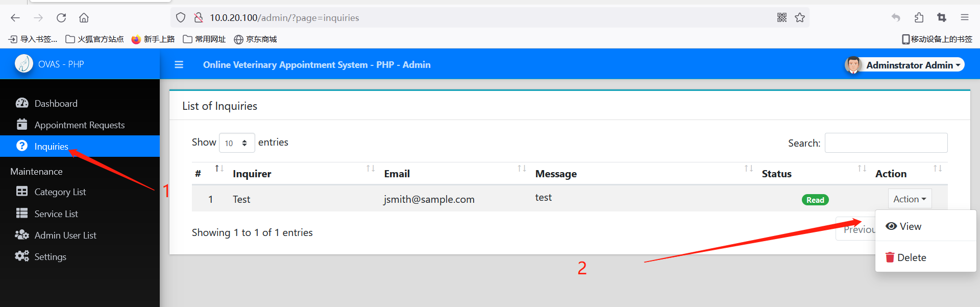Click the Category List table icon
Viewport: 980px width, 307px height.
22,192
